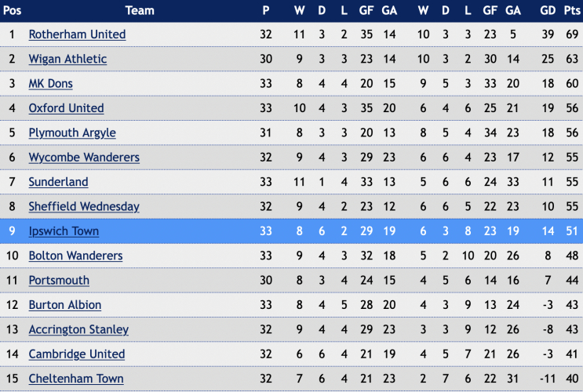Image resolution: width=583 pixels, height=392 pixels.
Task: Open the Bolton Wanderers team page
Action: click(75, 256)
